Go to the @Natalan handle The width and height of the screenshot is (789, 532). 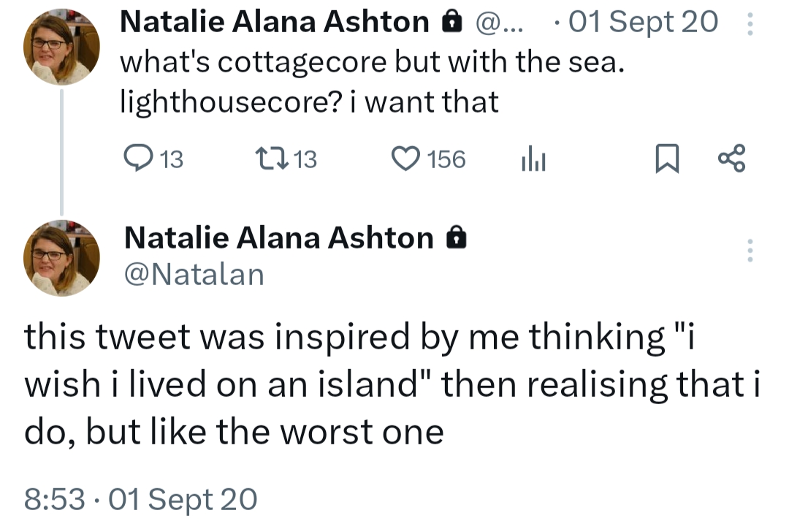click(x=194, y=274)
